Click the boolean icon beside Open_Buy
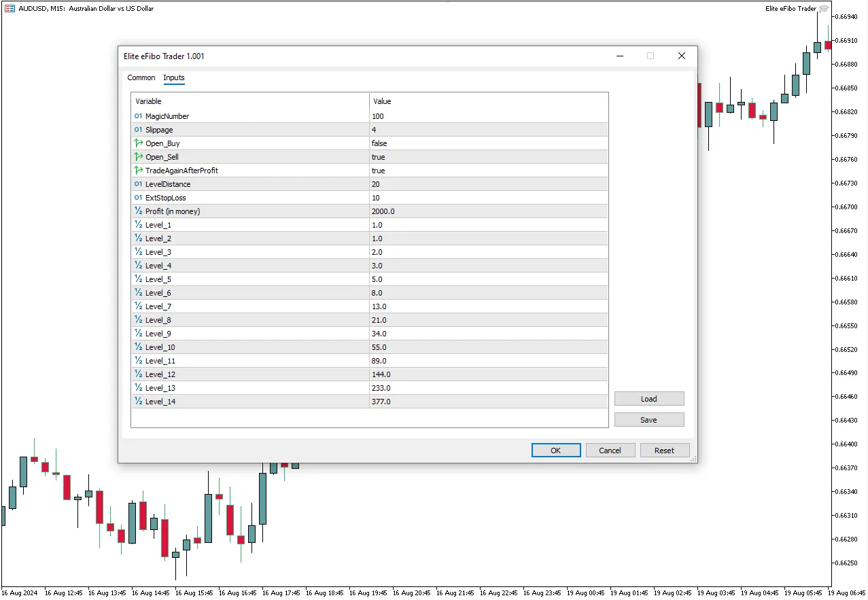Screen dimensions: 868x600 tap(139, 143)
